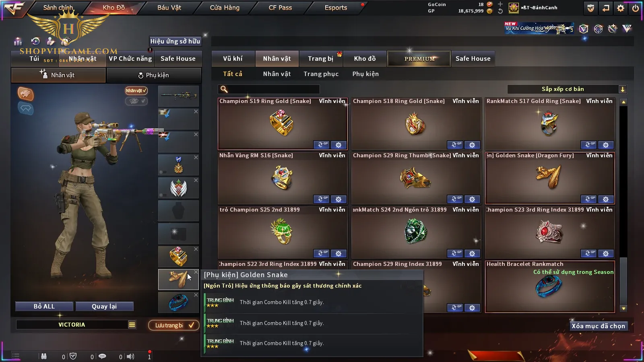Image resolution: width=644 pixels, height=362 pixels.
Task: Toggle the Lưu trang bị checkmark
Action: click(x=173, y=325)
